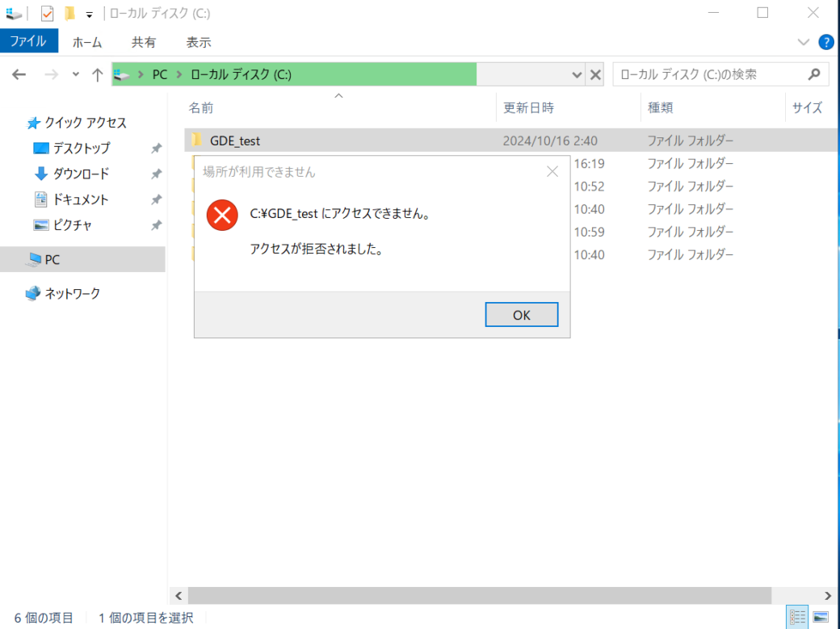840x629 pixels.
Task: Start a search with the magnifier icon
Action: (x=814, y=73)
